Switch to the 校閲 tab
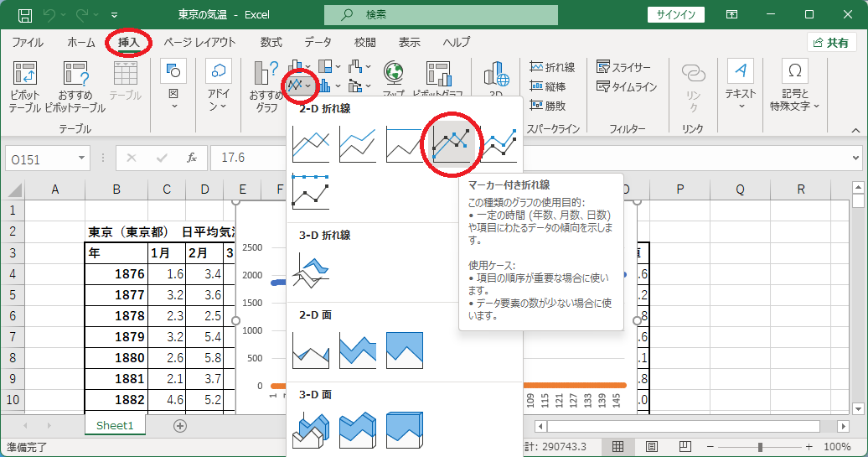 click(x=364, y=43)
